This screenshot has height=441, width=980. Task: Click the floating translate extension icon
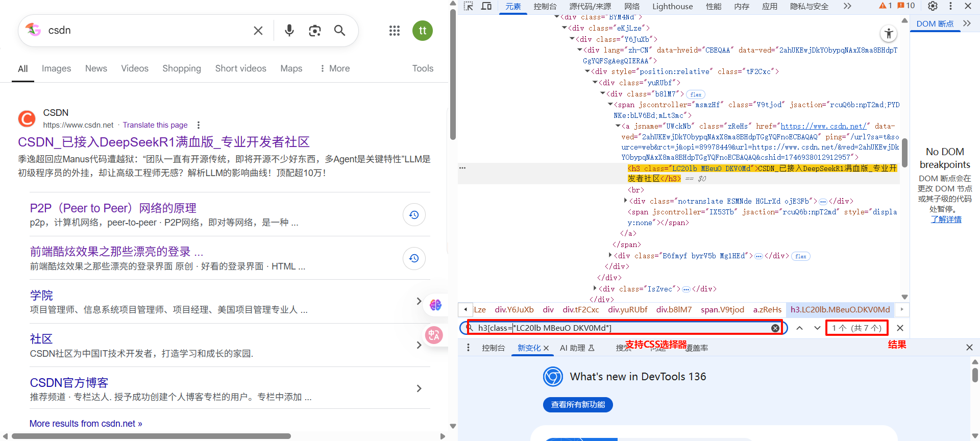(x=434, y=335)
